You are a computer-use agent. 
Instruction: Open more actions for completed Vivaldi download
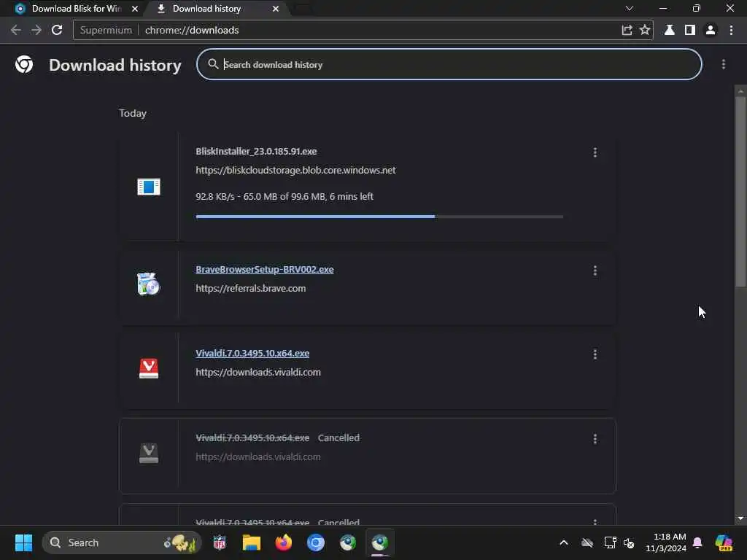(595, 354)
